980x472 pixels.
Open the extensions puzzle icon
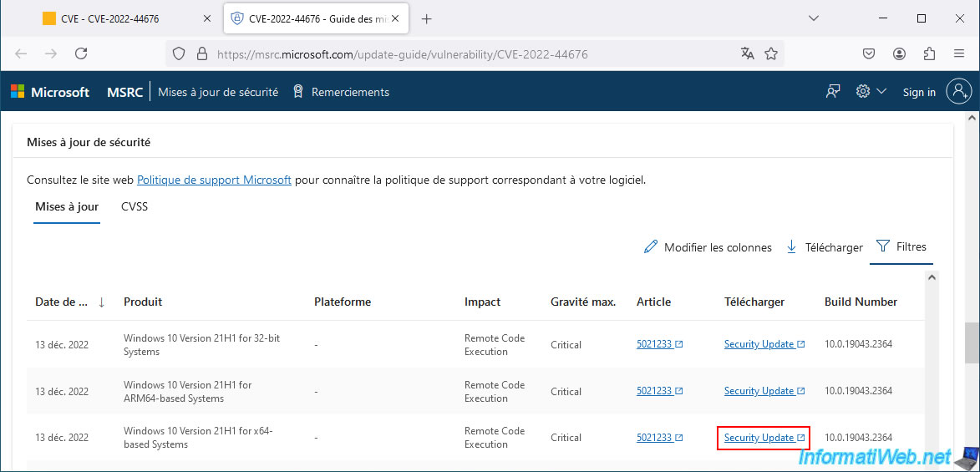pyautogui.click(x=929, y=53)
